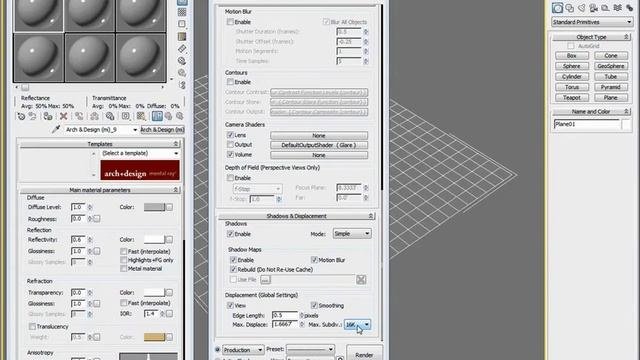Click Go to Parent icon
This screenshot has height=360, width=640.
(169, 116)
